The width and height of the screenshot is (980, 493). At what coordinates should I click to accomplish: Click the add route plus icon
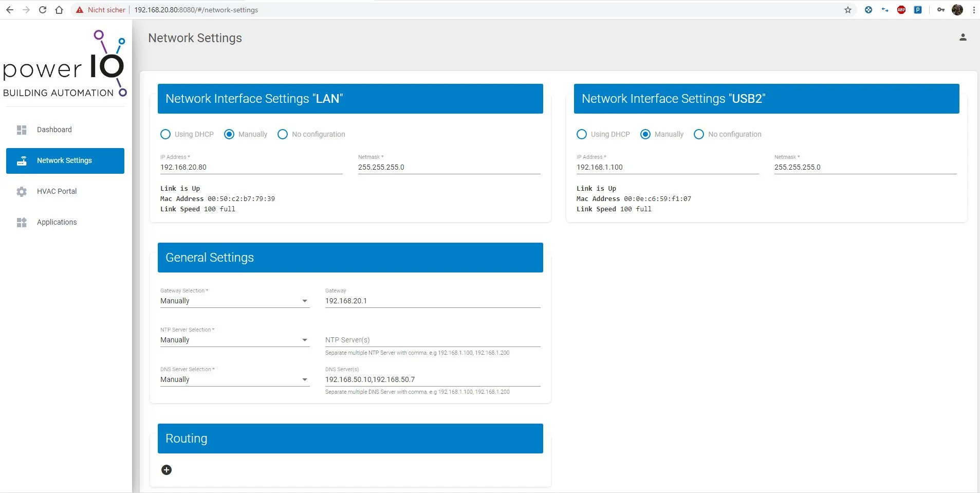tap(167, 470)
